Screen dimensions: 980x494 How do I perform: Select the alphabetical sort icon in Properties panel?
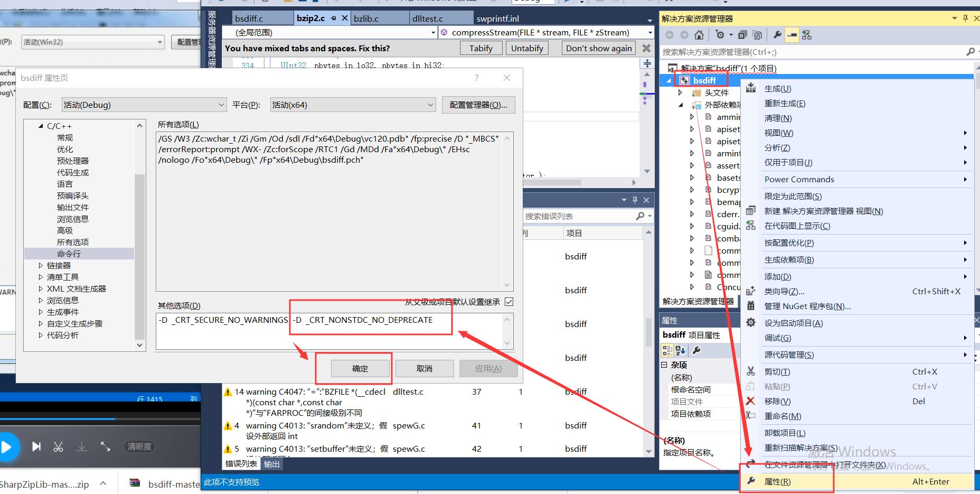[680, 350]
